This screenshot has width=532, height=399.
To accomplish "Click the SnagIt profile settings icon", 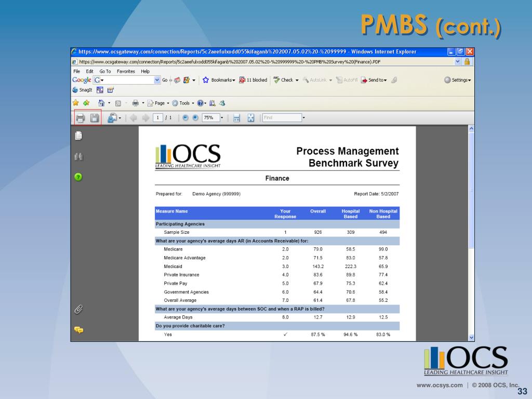I will (110, 90).
